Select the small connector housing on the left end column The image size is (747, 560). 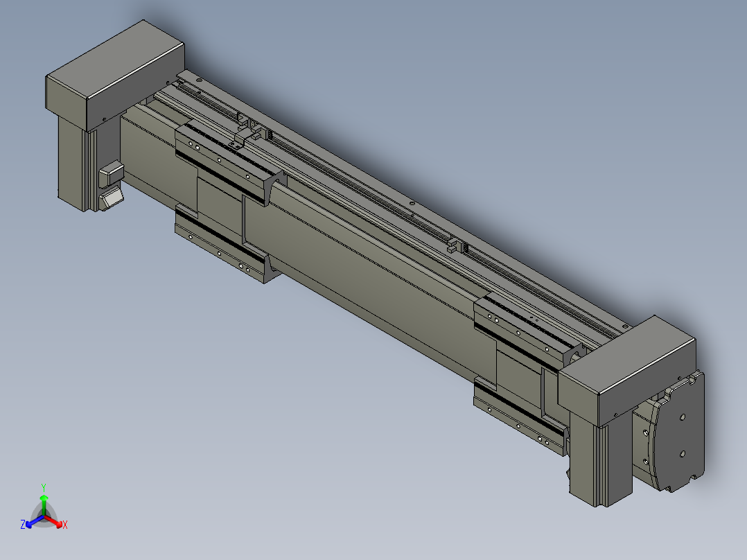(112, 175)
